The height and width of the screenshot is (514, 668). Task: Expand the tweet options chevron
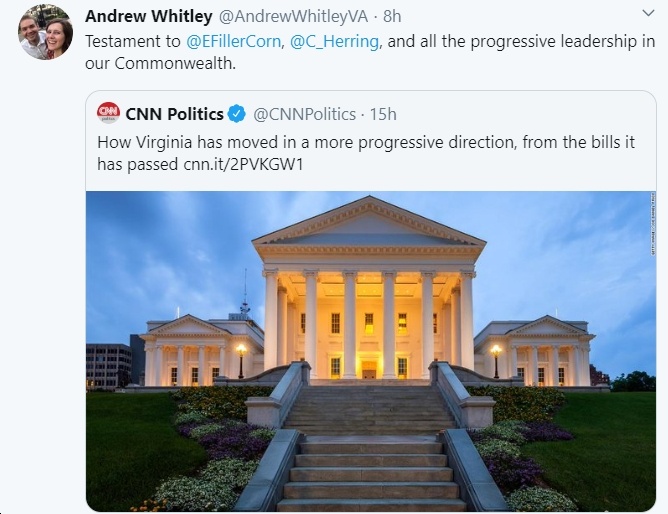click(x=648, y=13)
